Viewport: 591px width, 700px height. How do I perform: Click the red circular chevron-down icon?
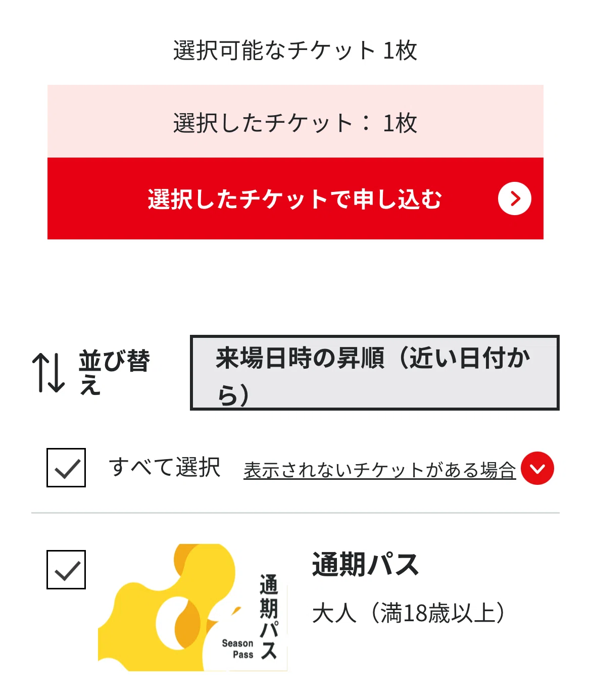[x=537, y=468]
